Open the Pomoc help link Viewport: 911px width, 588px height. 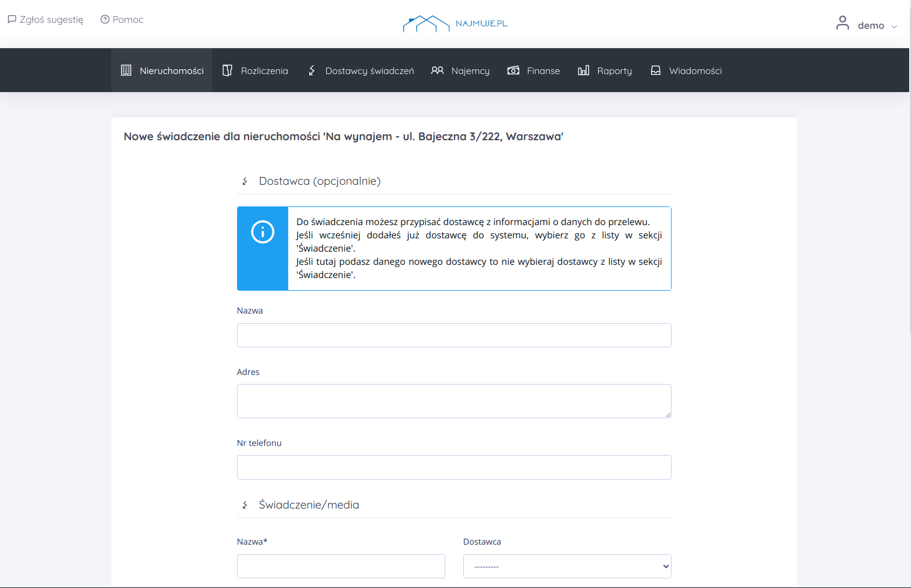pyautogui.click(x=122, y=19)
